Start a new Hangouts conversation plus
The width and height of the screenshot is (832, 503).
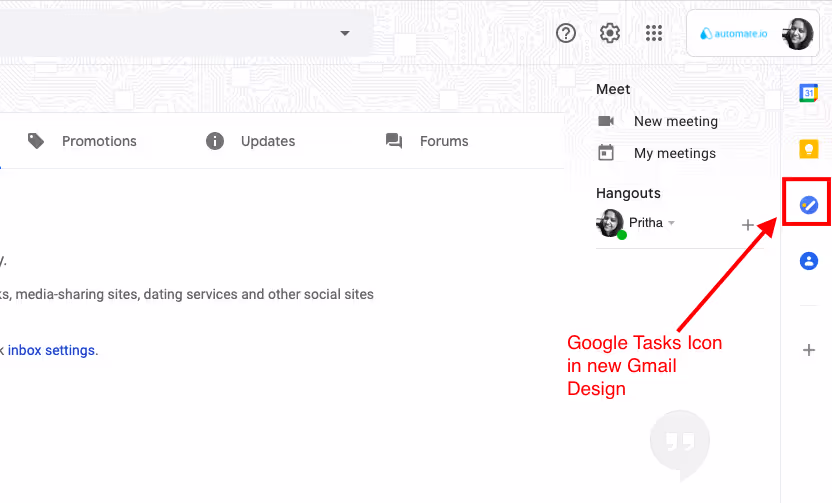pyautogui.click(x=747, y=225)
